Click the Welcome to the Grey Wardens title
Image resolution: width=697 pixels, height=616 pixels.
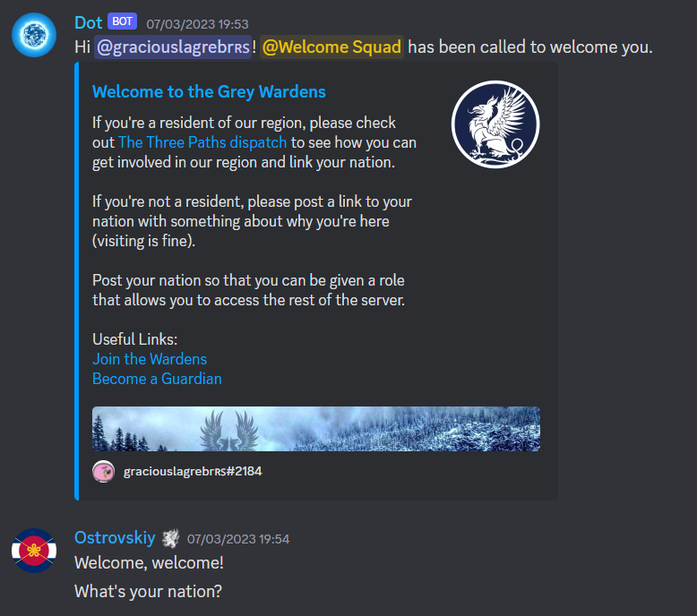[x=209, y=92]
